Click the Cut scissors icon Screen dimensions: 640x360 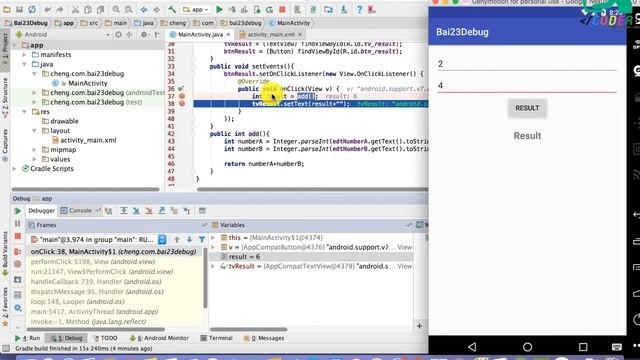(76, 9)
